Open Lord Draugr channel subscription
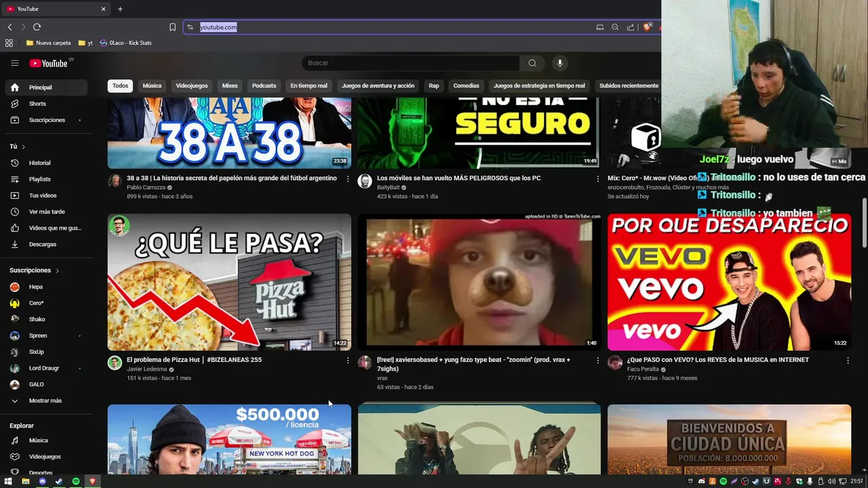 [46, 368]
